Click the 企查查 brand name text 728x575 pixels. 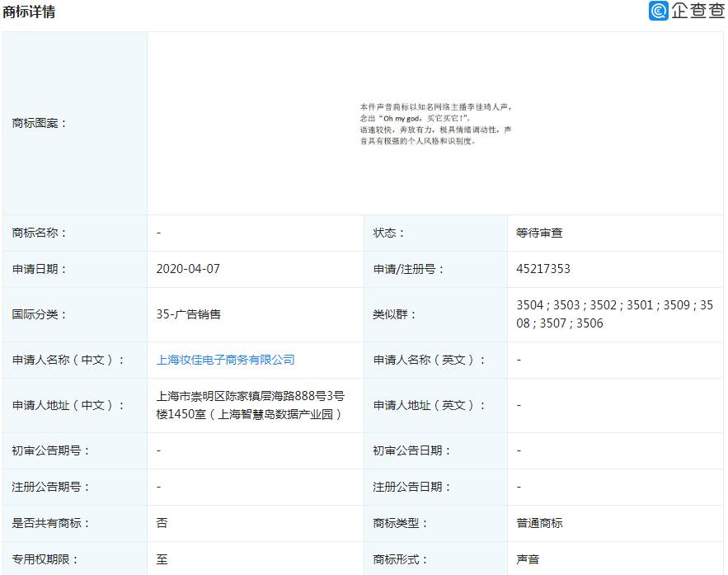pyautogui.click(x=696, y=11)
